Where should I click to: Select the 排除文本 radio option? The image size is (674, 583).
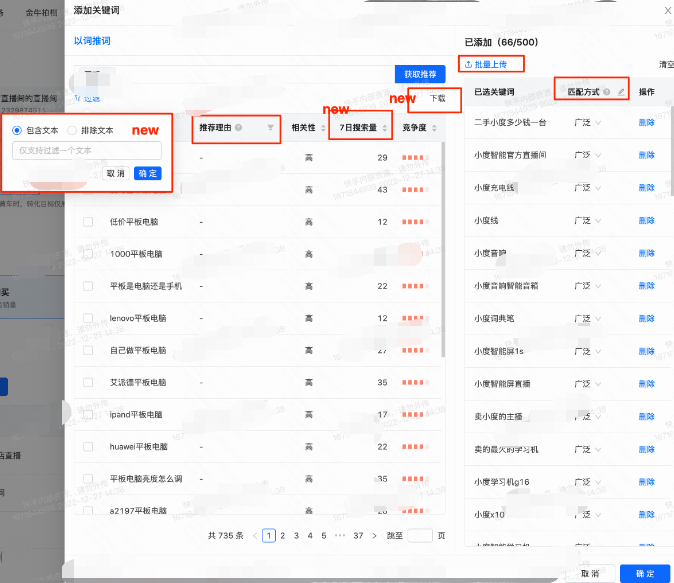coord(72,130)
